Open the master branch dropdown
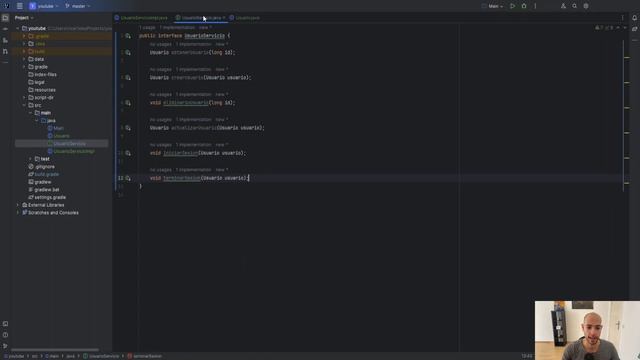Viewport: 640px width, 360px height. 78,6
